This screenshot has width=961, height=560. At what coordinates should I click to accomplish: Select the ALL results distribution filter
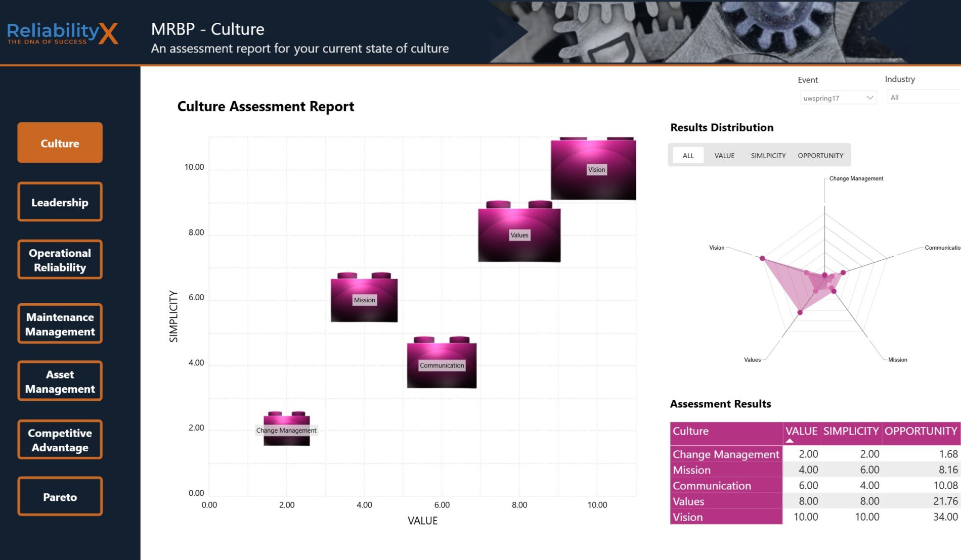coord(688,155)
